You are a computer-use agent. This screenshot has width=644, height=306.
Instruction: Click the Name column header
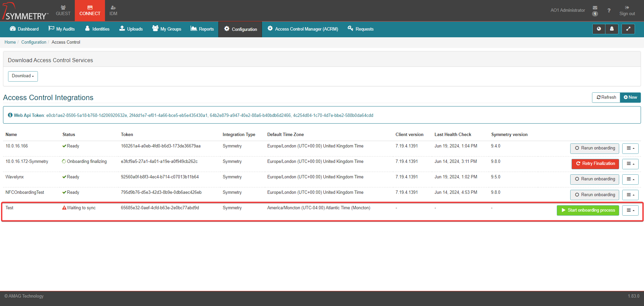point(11,134)
